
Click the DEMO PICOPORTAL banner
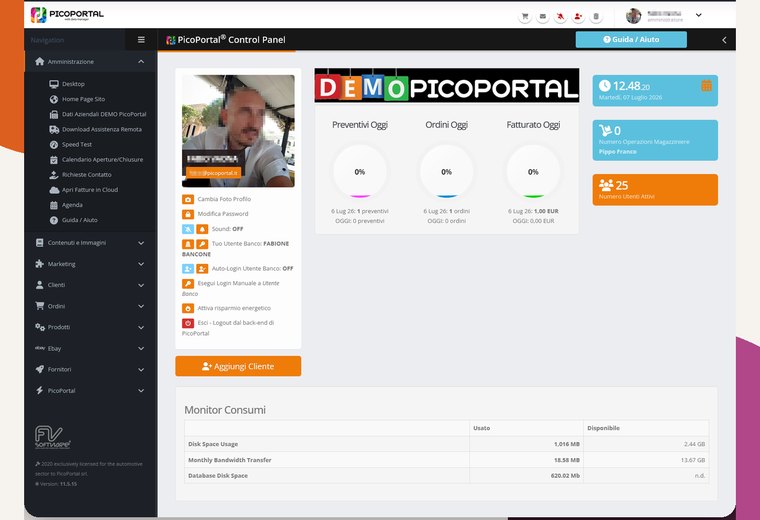tap(446, 85)
